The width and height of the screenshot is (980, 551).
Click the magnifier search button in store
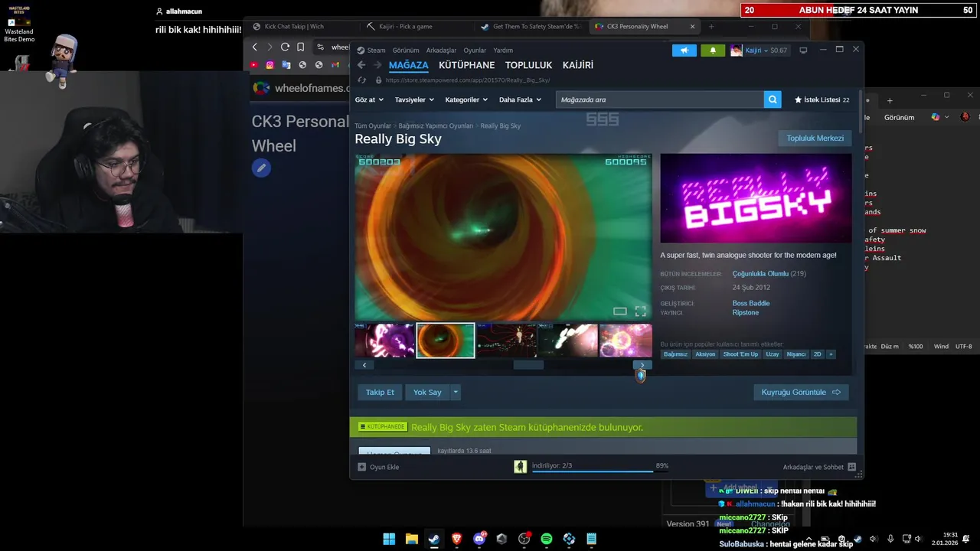pos(773,99)
